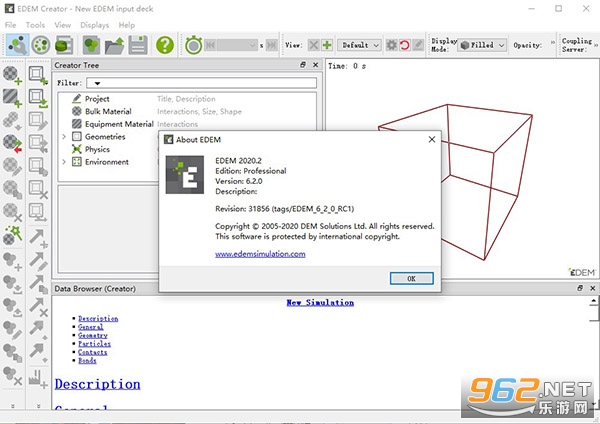Open the Displays menu
This screenshot has height=424, width=600.
pos(95,25)
